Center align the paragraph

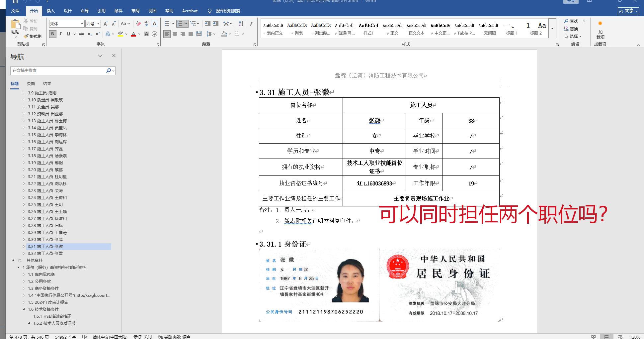click(x=175, y=34)
